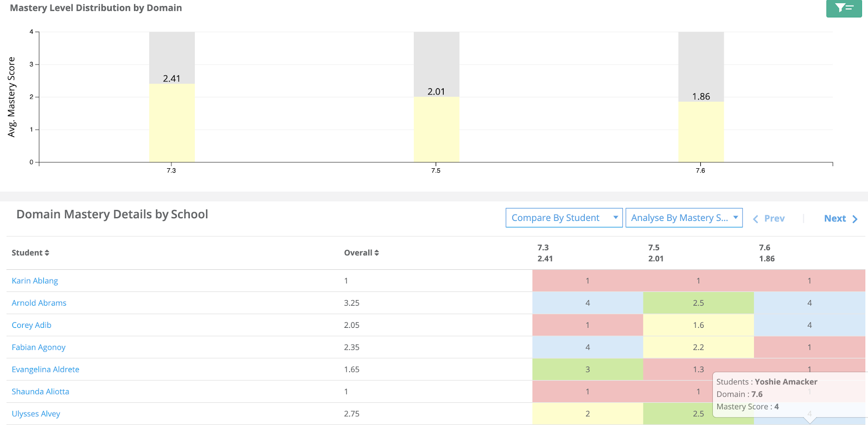Open the Compare By Student dropdown
The height and width of the screenshot is (425, 868).
pyautogui.click(x=564, y=218)
